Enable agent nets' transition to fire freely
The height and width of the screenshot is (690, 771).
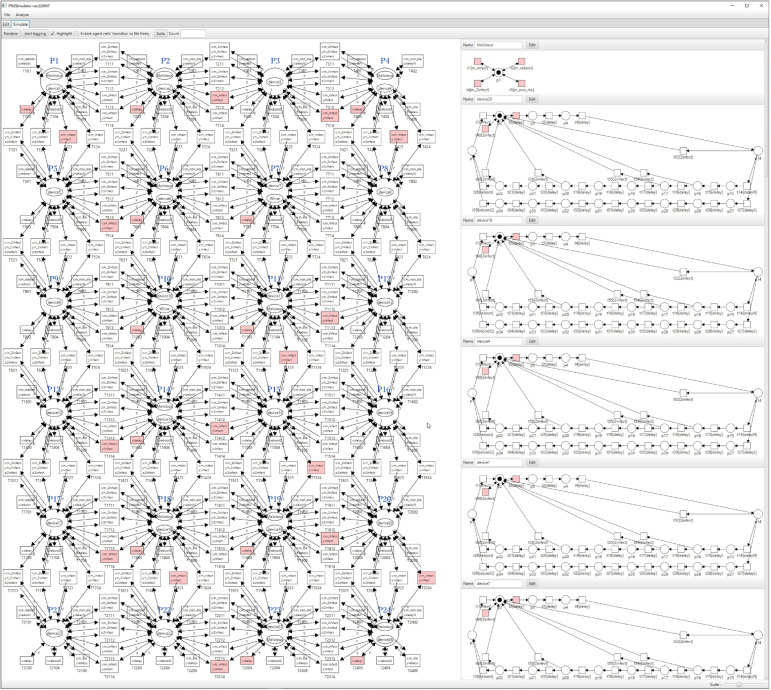tap(77, 33)
